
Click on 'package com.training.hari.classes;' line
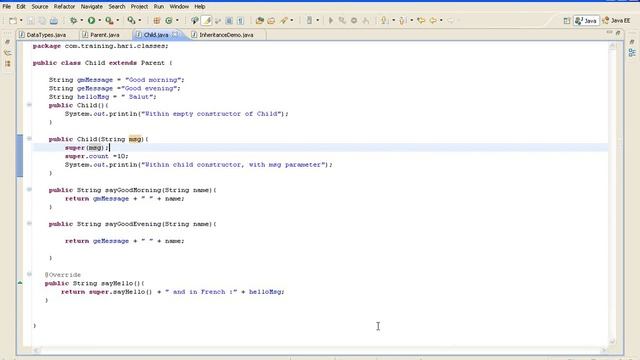pyautogui.click(x=100, y=46)
